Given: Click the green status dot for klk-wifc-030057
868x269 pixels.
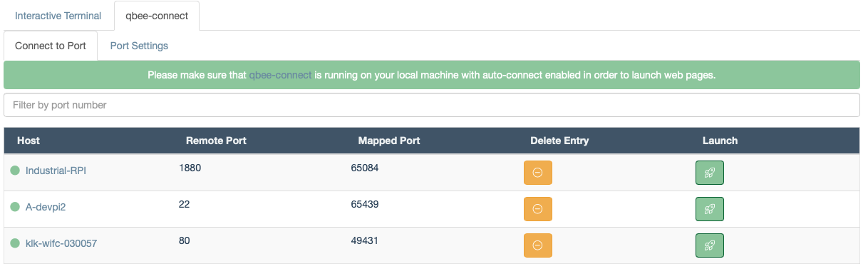Looking at the screenshot, I should [15, 243].
